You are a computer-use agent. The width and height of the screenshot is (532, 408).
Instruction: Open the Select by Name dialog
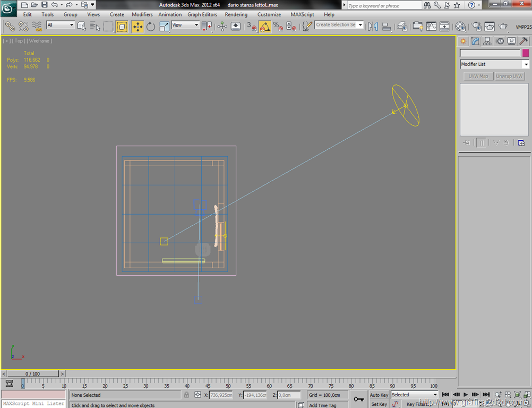(x=95, y=27)
